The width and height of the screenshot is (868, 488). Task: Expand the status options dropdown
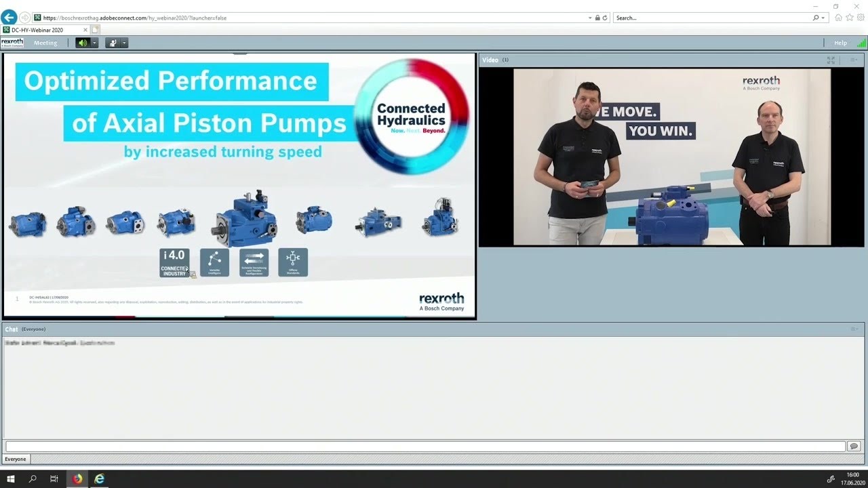pos(125,43)
